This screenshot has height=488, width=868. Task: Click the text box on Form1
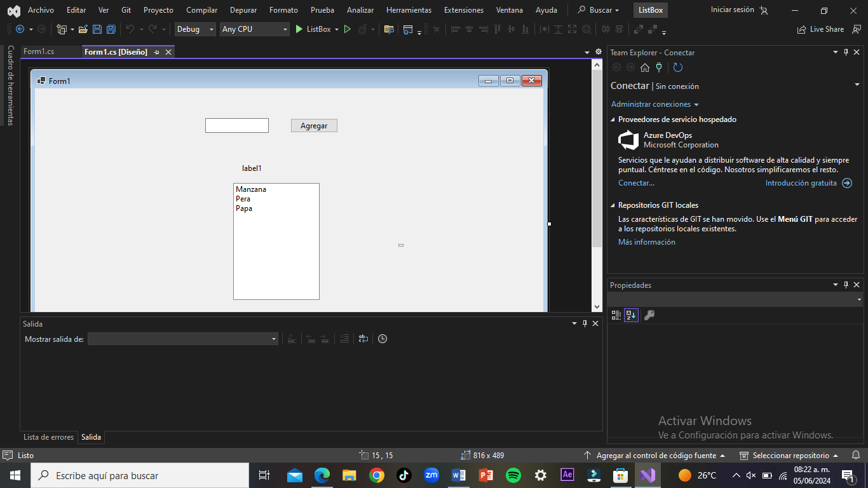236,126
